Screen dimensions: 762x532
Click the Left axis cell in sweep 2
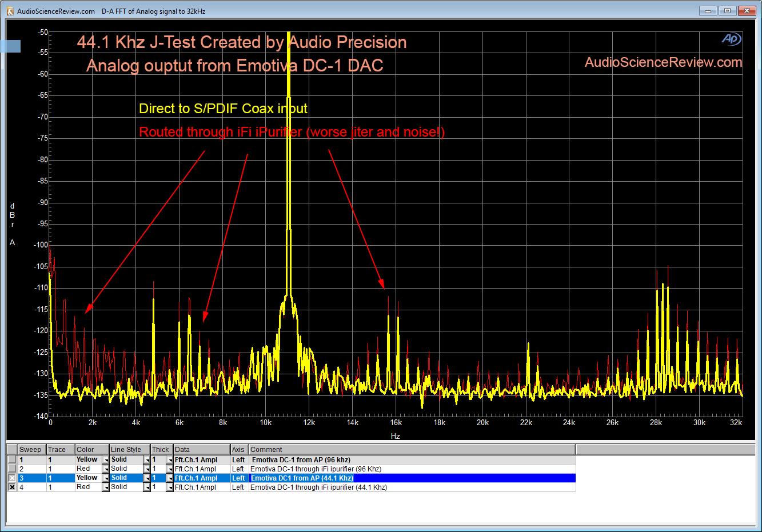point(239,469)
